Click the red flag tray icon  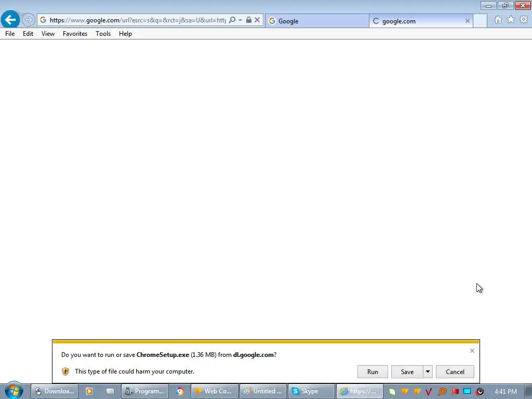tap(455, 392)
